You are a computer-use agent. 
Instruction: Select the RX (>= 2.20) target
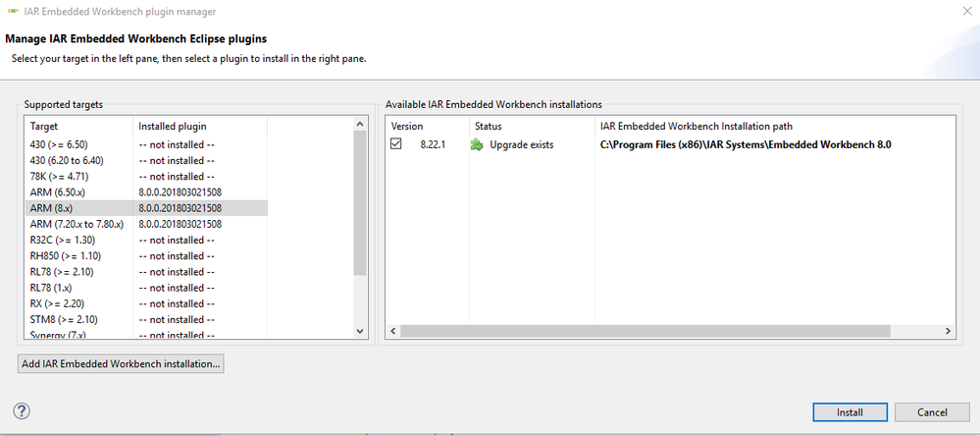(x=57, y=304)
